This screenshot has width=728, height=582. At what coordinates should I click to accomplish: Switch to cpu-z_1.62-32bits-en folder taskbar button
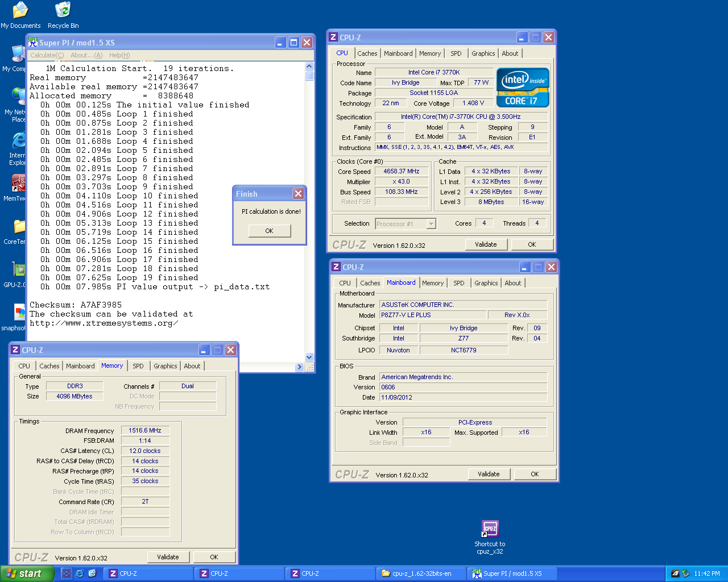coord(421,573)
